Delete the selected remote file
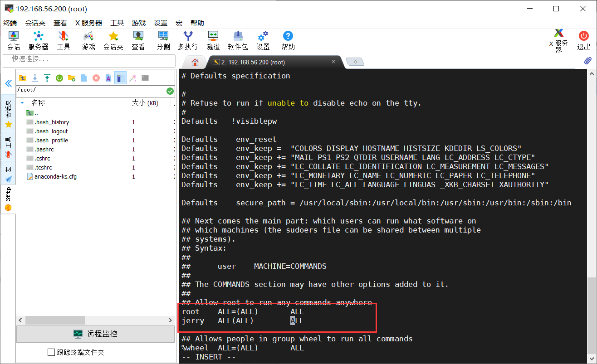This screenshot has width=597, height=364. coord(96,78)
